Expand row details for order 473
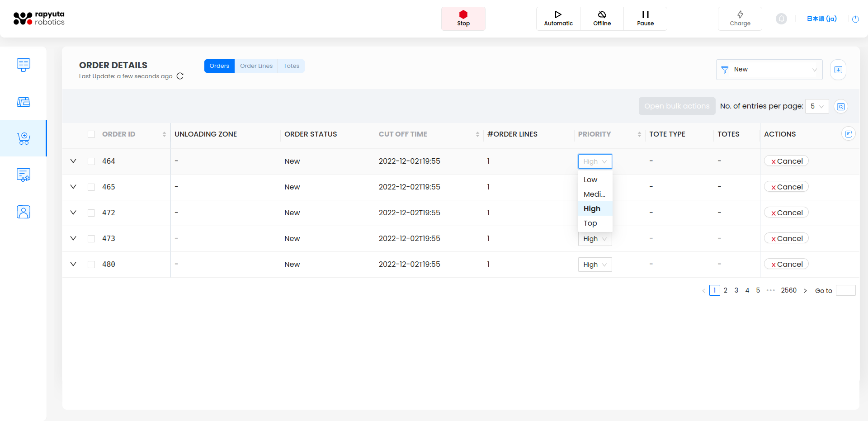The height and width of the screenshot is (421, 868). coord(73,238)
